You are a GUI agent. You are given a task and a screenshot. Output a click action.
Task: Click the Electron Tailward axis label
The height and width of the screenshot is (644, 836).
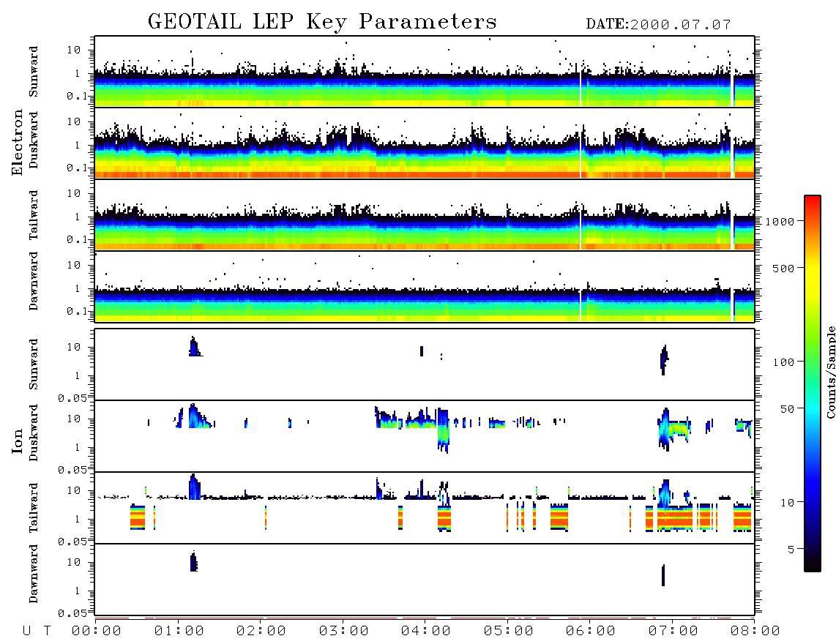[34, 215]
